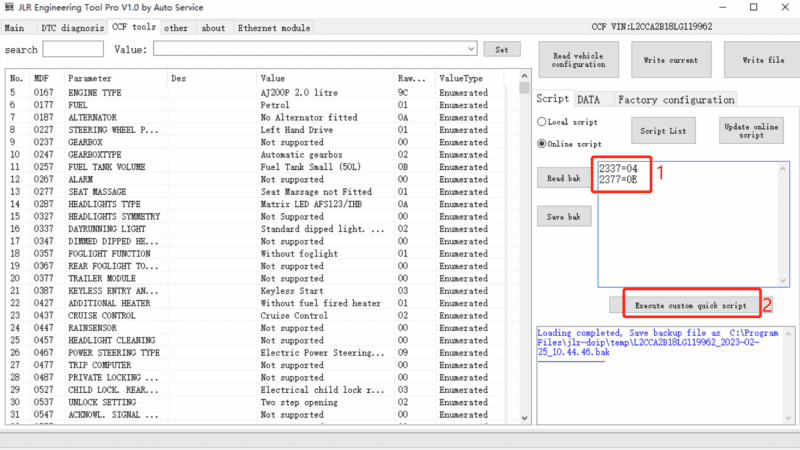Select the HEADLIGHTS SYMMETRY row

pos(255,216)
